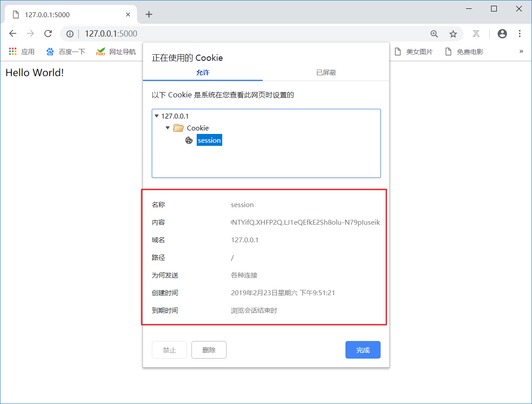Collapse the Cookie folder in the tree

coord(168,128)
